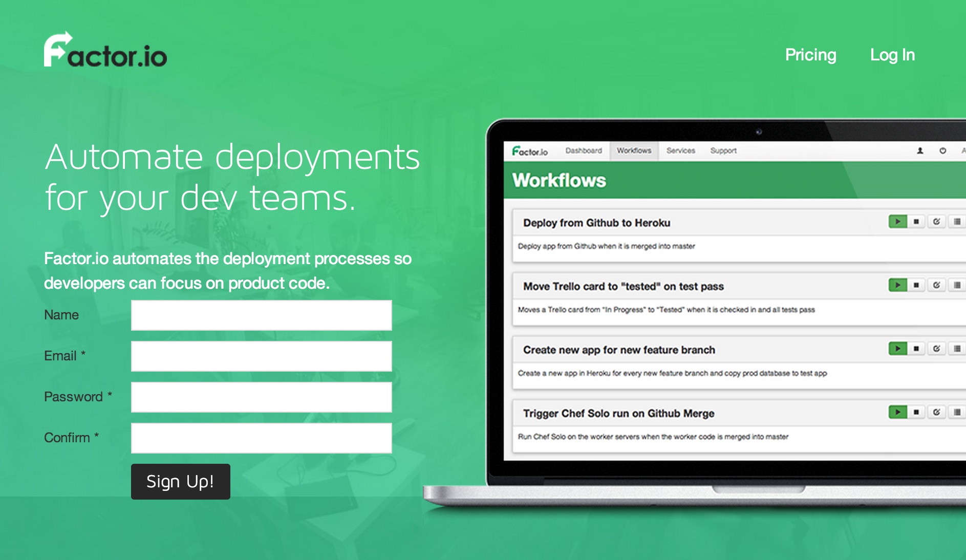The width and height of the screenshot is (966, 560).
Task: Click the user profile icon in laptop navbar
Action: click(x=920, y=150)
